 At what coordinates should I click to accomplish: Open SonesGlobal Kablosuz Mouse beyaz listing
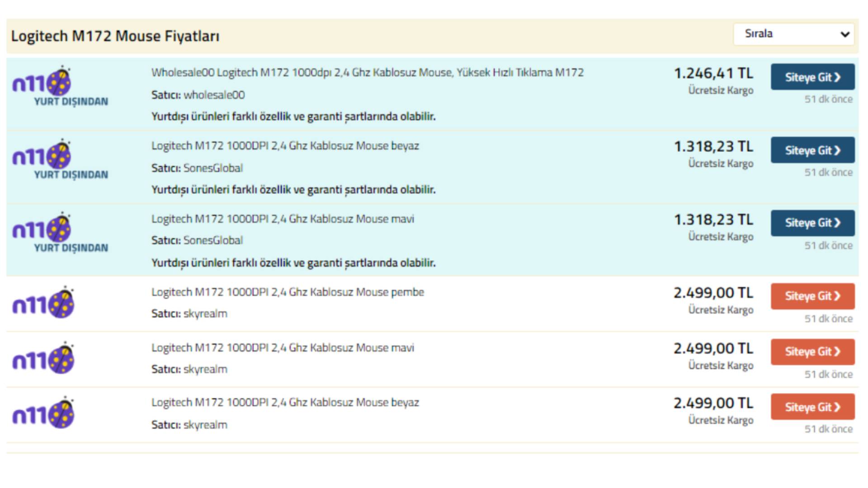(x=285, y=145)
